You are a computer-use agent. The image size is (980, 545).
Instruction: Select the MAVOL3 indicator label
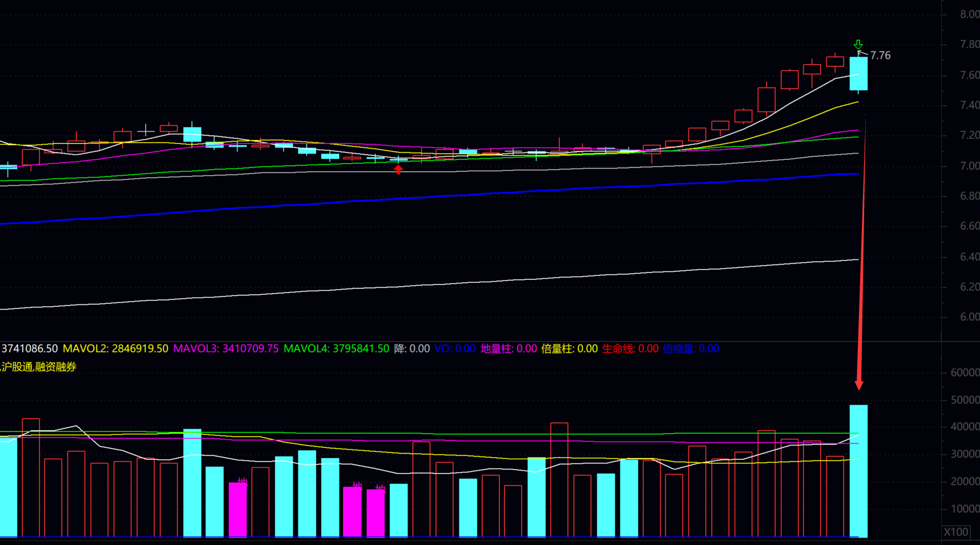226,348
